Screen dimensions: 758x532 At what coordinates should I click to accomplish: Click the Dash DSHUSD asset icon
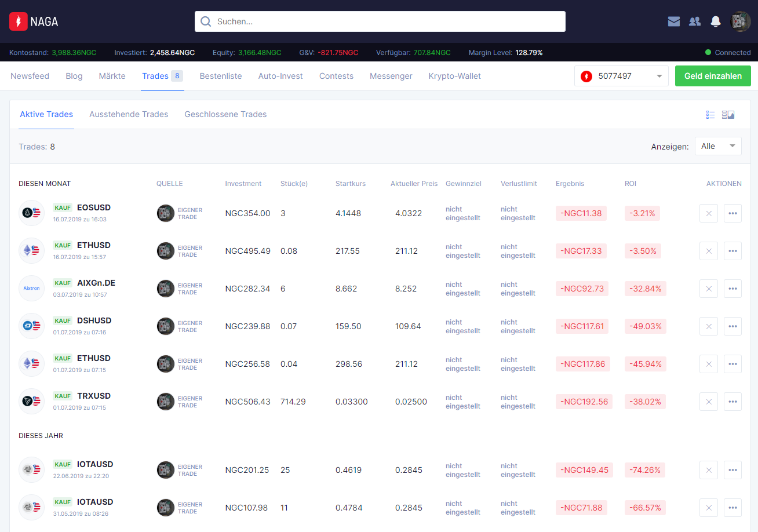31,326
